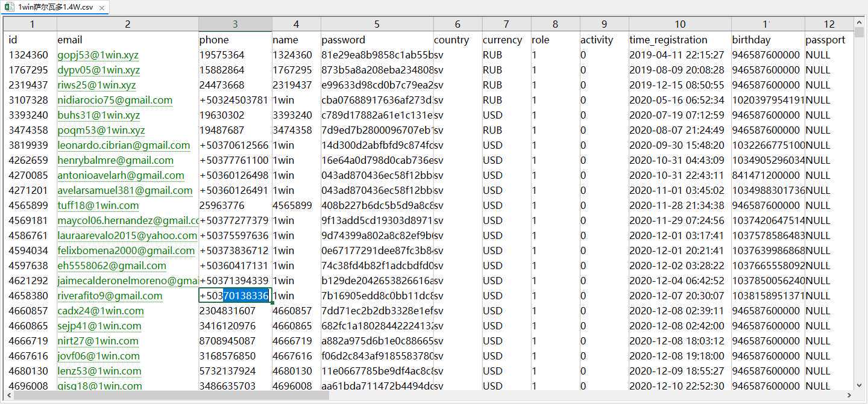
Task: Select phone cell 19575364
Action: click(235, 55)
